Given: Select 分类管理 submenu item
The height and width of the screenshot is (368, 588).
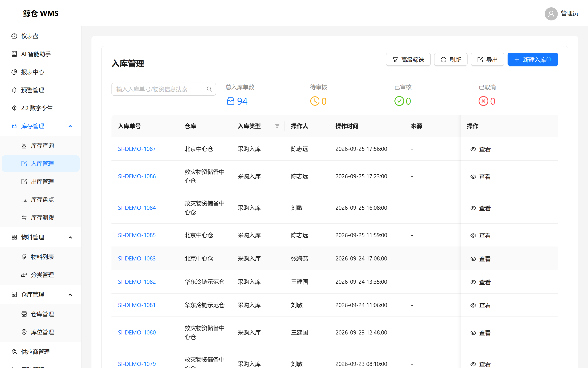Looking at the screenshot, I should point(41,275).
